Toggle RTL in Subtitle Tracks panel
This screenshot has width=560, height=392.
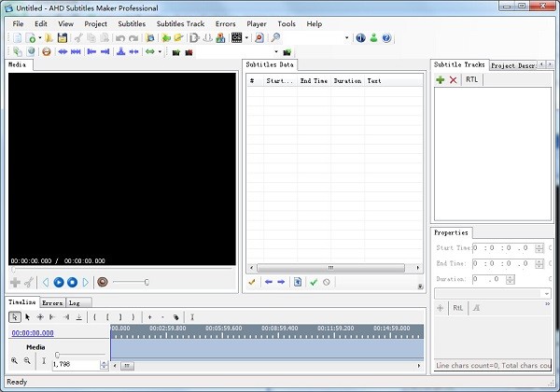tap(472, 80)
